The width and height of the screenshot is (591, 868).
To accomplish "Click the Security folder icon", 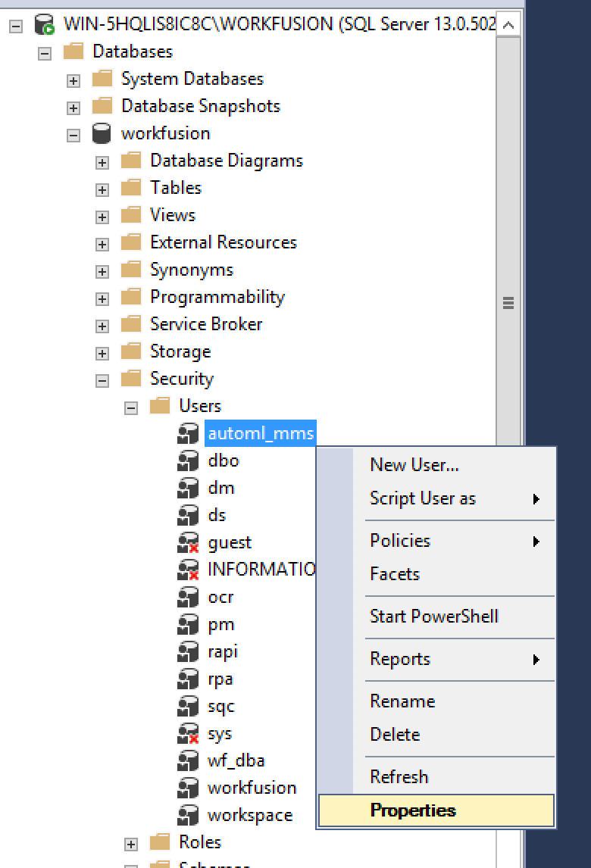I will tap(131, 379).
